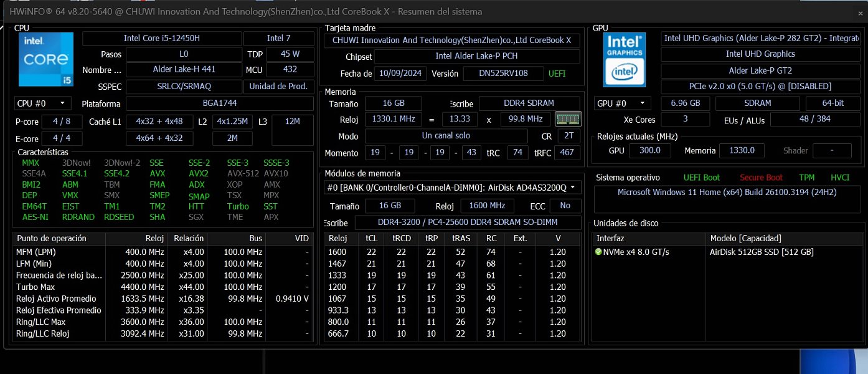Click the Unidad de Prod. field

278,86
